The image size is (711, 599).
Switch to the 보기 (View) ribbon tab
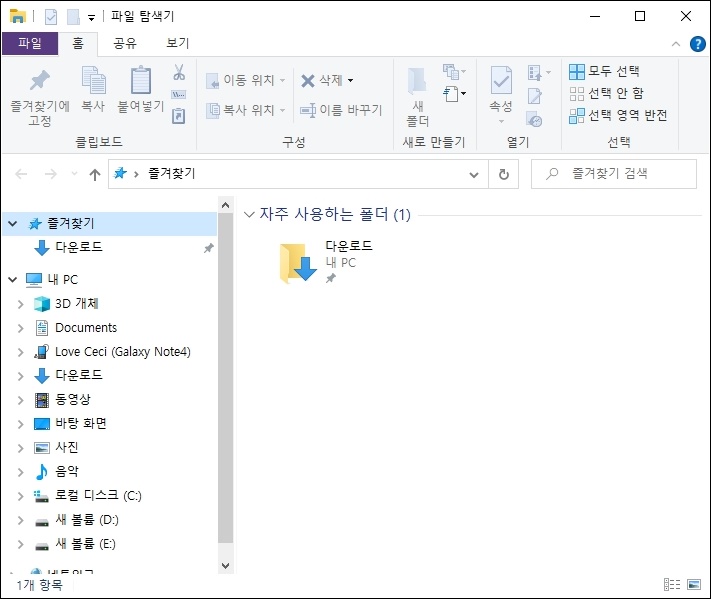click(x=177, y=44)
